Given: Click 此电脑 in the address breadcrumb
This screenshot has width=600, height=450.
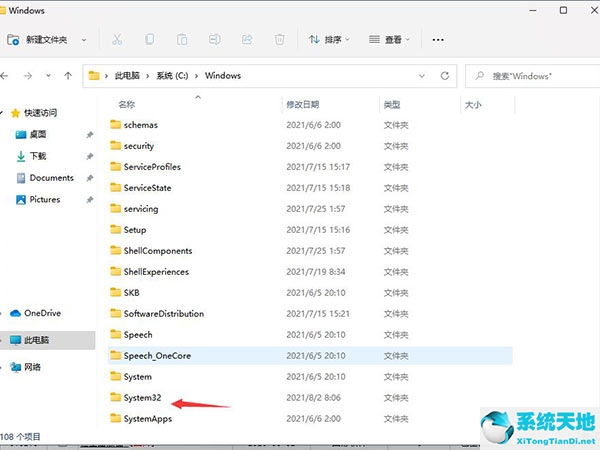Looking at the screenshot, I should tap(127, 76).
